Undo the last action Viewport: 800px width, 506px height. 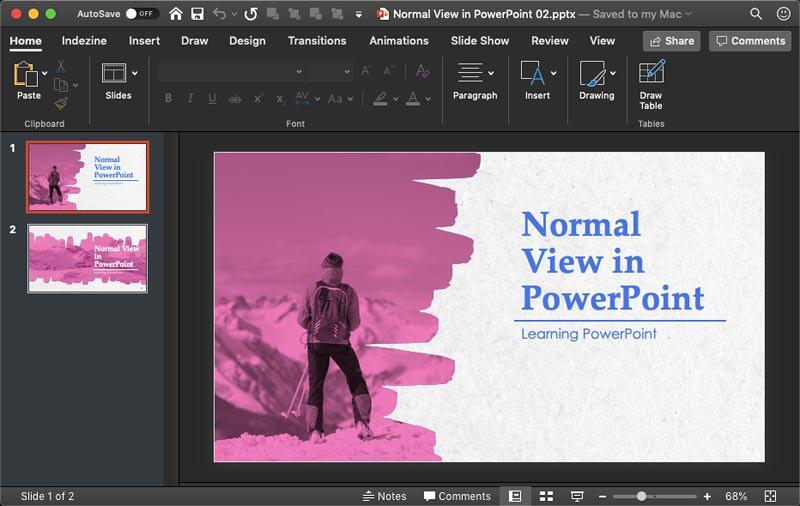tap(219, 14)
